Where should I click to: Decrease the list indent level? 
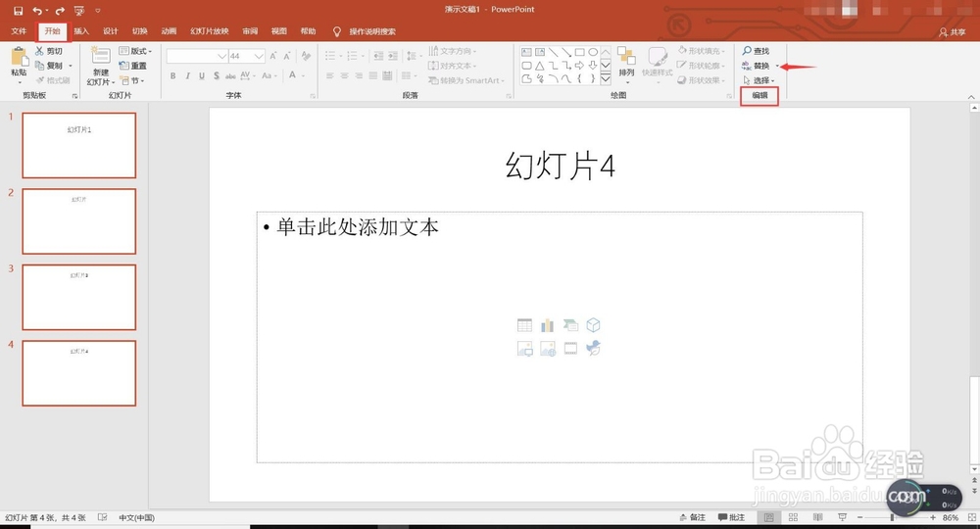pos(378,56)
